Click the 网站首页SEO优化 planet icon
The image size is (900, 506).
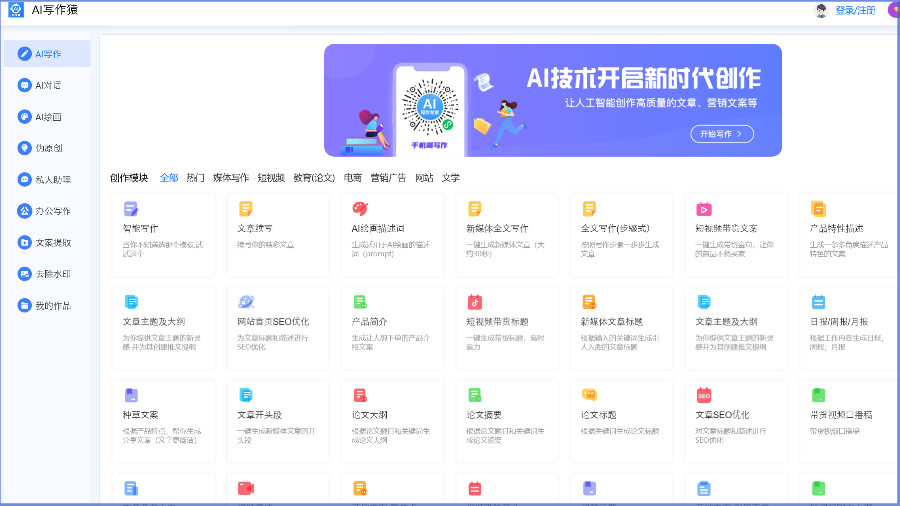[x=246, y=302]
